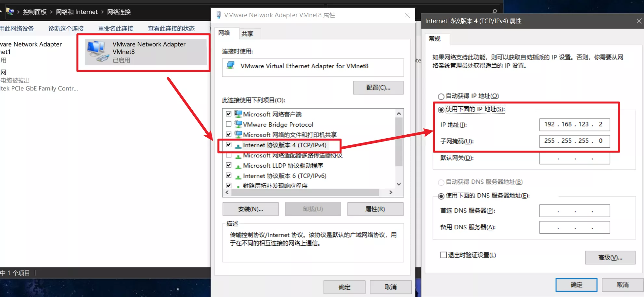Check the 退出时验证设置 checkbox
Viewport: 644px width, 297px height.
[x=444, y=255]
